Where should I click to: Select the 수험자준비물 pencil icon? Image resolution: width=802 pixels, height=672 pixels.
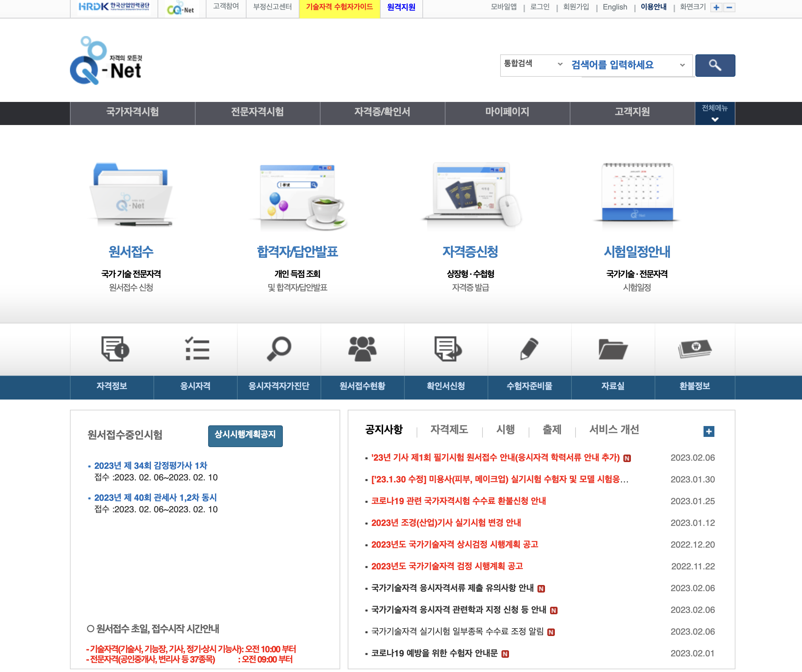(529, 349)
